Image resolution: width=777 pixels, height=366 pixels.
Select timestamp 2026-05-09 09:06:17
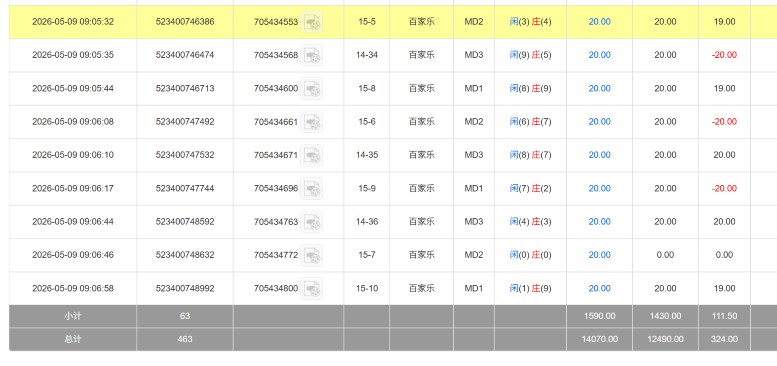(73, 188)
